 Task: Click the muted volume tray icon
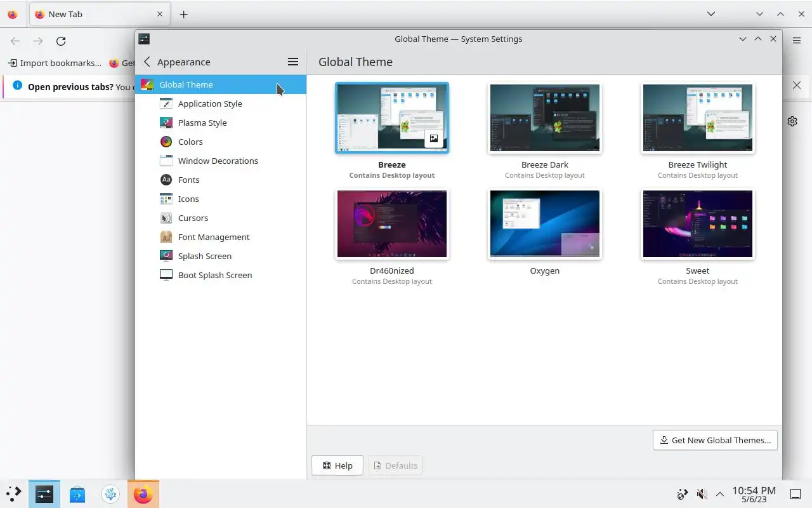(702, 494)
